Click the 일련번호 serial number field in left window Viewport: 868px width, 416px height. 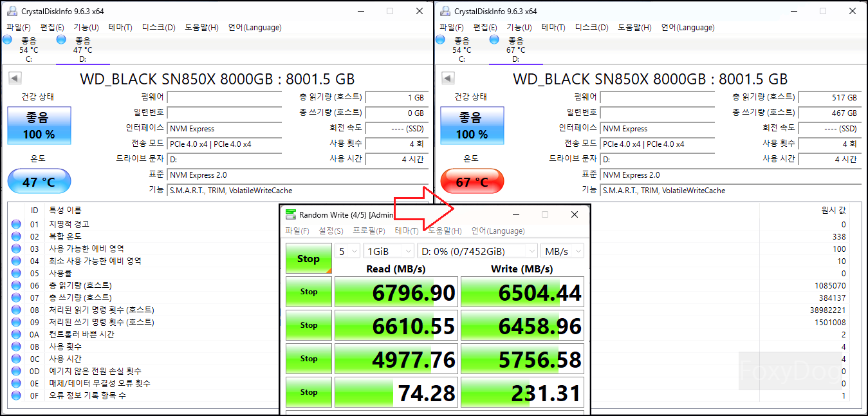224,113
